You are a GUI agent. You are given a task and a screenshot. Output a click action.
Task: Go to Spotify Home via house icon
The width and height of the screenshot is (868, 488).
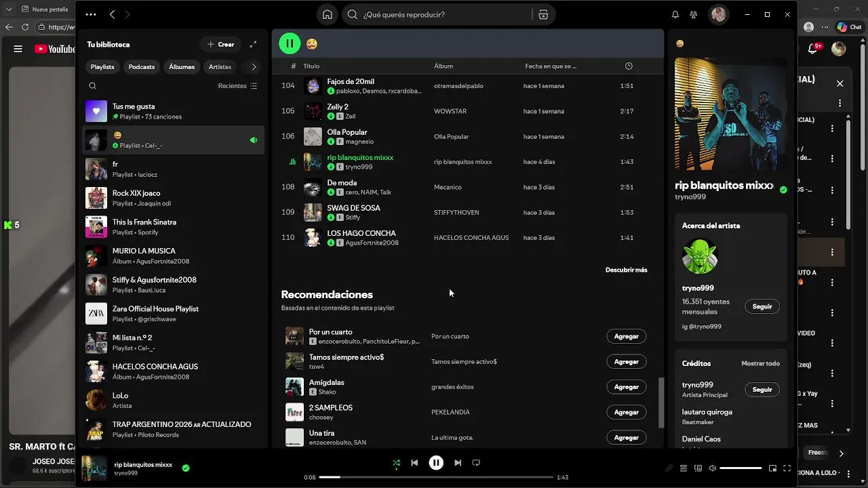click(x=328, y=14)
